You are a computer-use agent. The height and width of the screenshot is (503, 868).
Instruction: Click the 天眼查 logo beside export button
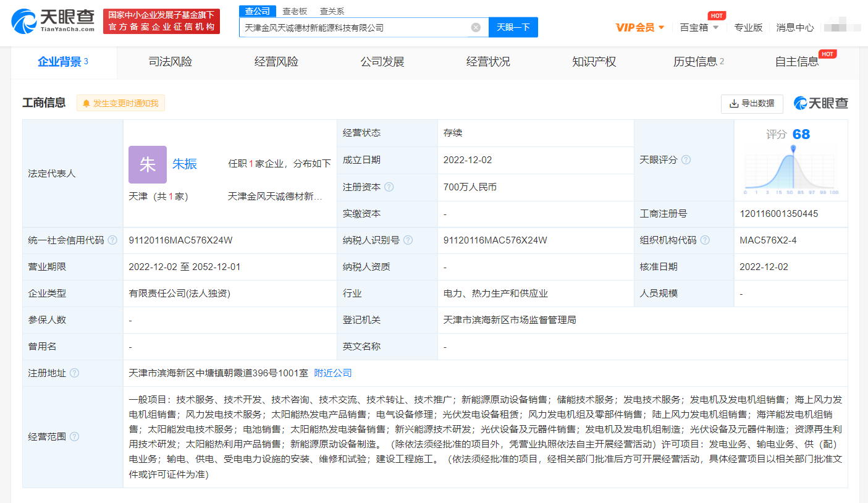[821, 103]
